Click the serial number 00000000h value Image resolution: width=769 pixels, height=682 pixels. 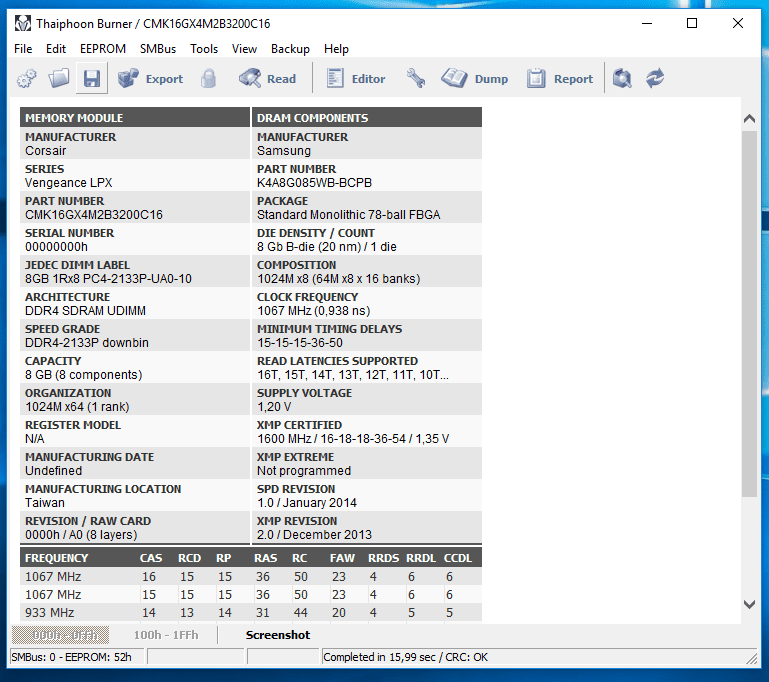pyautogui.click(x=56, y=247)
